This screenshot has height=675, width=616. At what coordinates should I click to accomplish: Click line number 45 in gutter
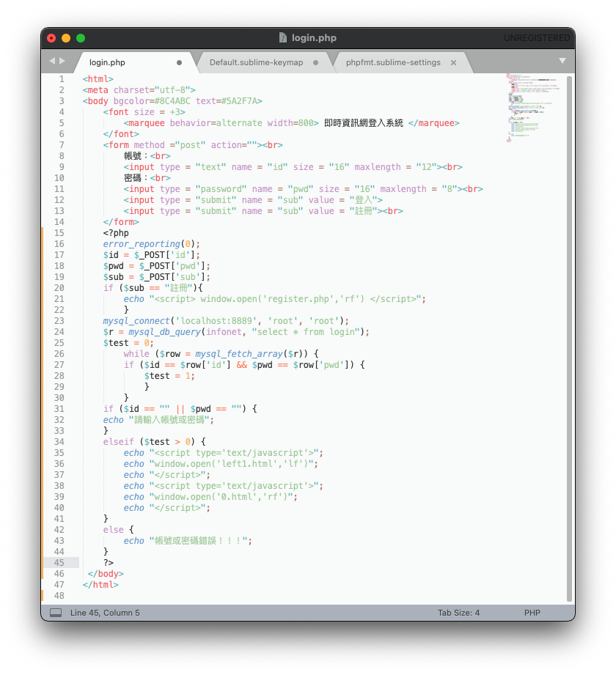point(59,563)
